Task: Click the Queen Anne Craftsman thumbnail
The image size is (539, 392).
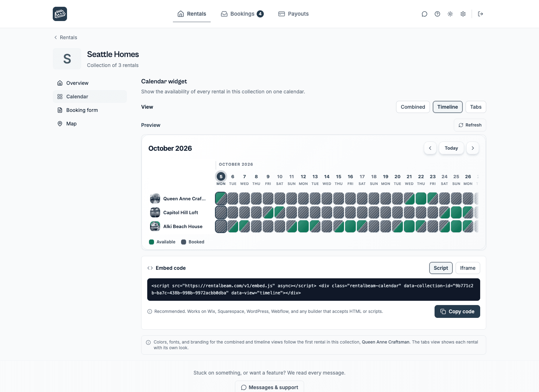Action: [155, 198]
